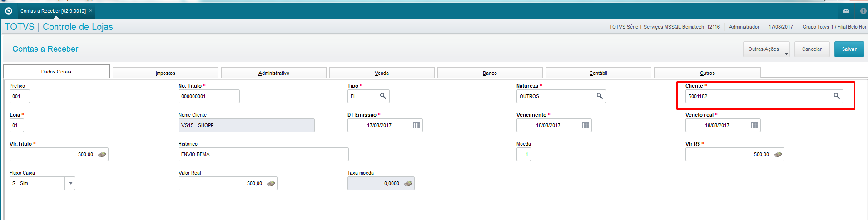This screenshot has width=868, height=220.
Task: Open the DT Emissao calendar picker
Action: coord(416,126)
